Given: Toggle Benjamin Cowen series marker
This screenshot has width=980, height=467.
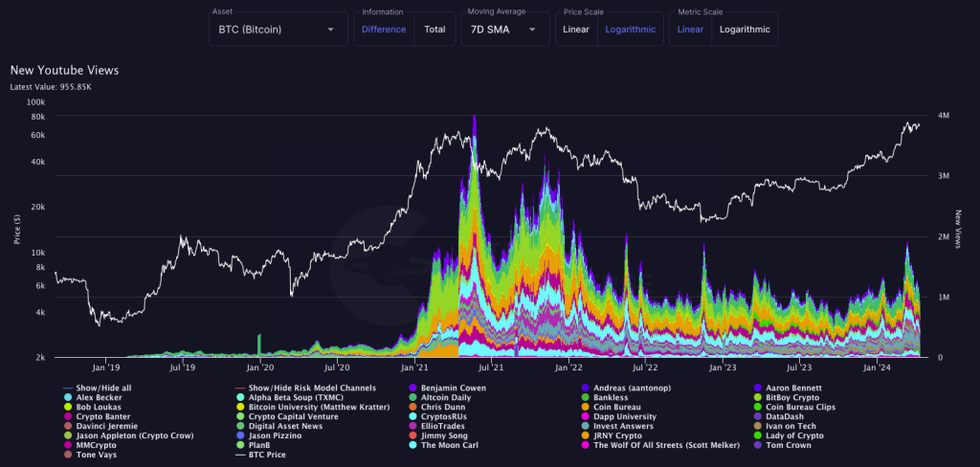Looking at the screenshot, I should [412, 386].
